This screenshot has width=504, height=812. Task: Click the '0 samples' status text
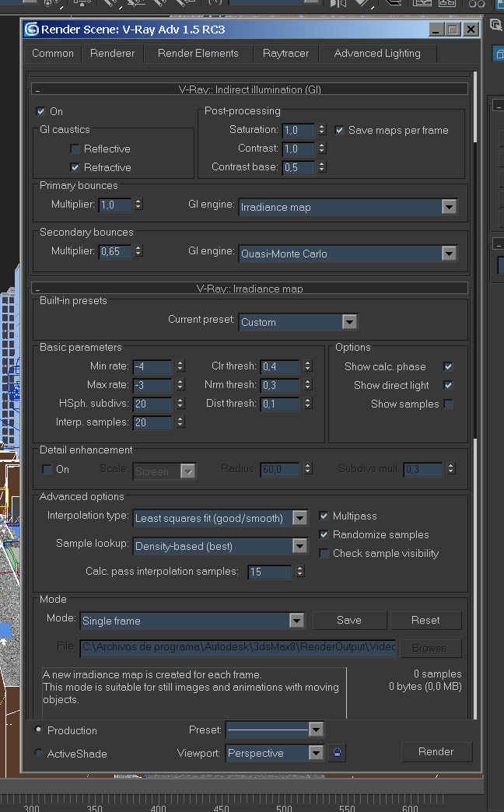[437, 674]
